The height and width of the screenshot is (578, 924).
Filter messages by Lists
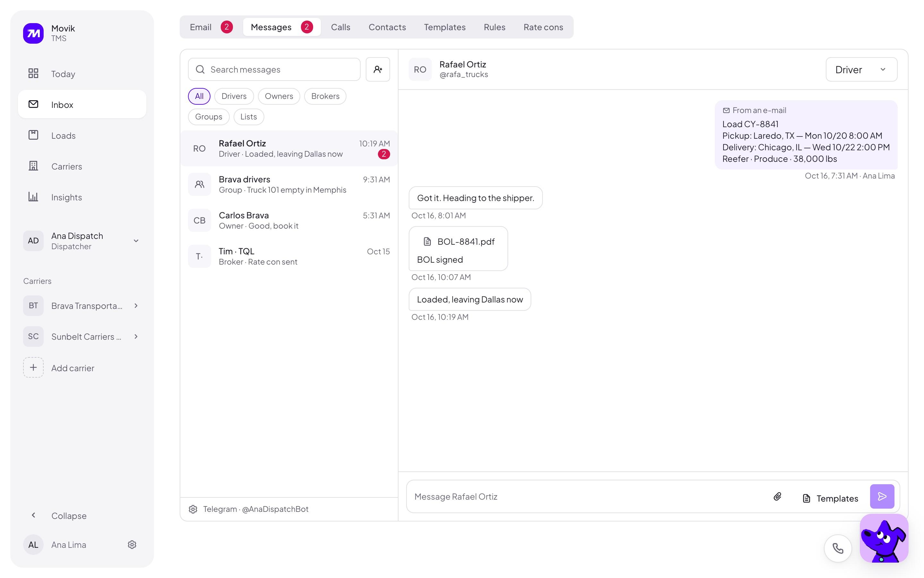point(249,117)
